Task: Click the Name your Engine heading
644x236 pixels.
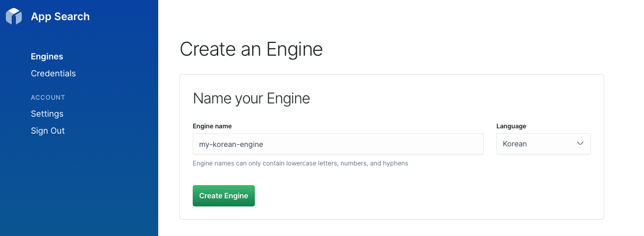Action: click(x=251, y=99)
